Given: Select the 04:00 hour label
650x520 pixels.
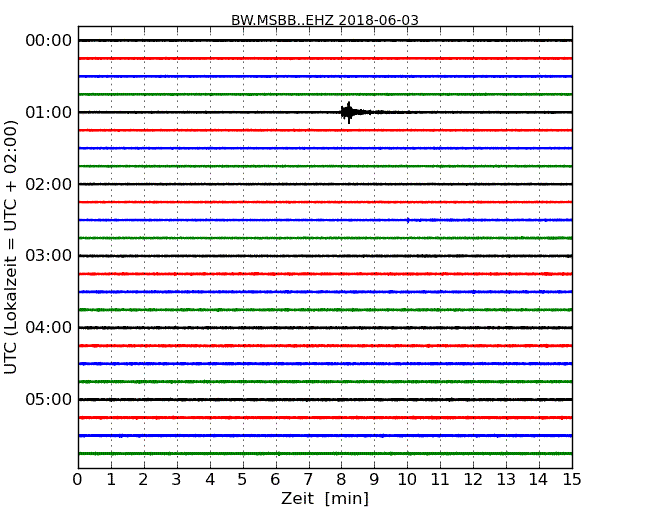Looking at the screenshot, I should pos(48,328).
